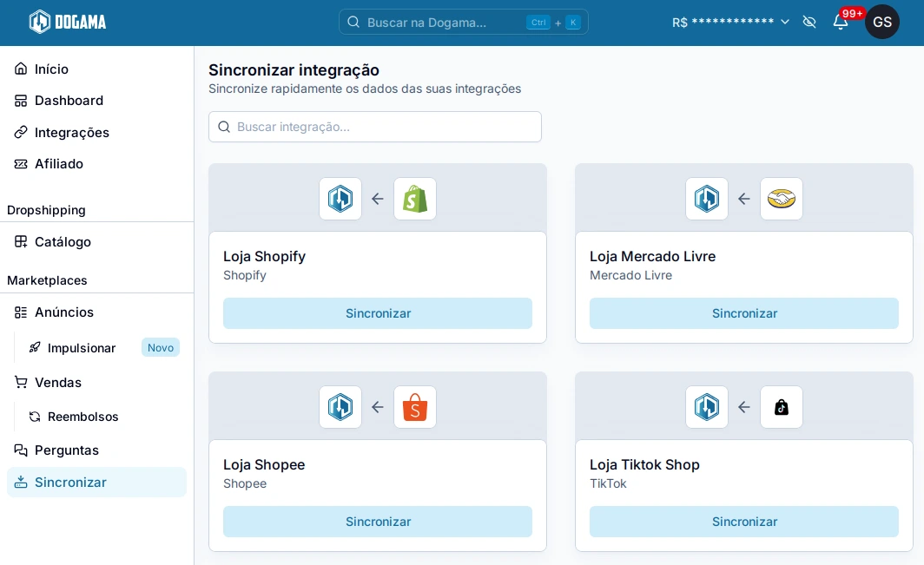Screen dimensions: 924x565
Task: Click the Afiliado ticket icon
Action: click(21, 164)
